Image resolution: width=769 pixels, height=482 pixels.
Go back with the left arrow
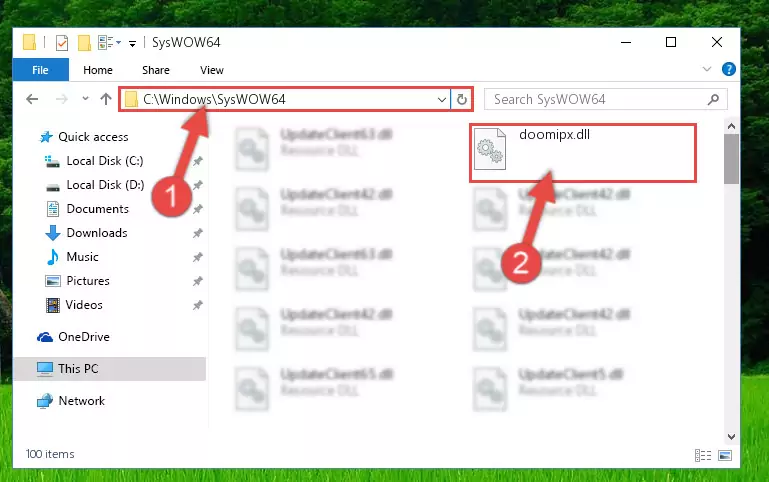(32, 100)
